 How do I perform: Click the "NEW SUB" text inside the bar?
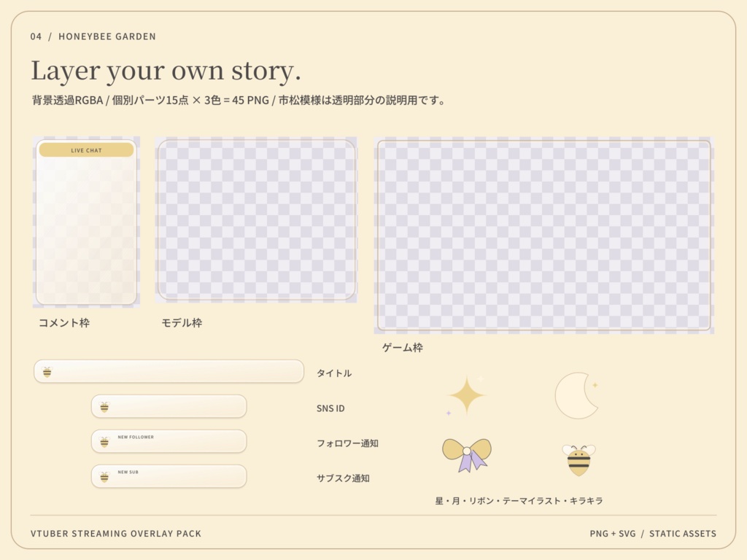pos(128,472)
